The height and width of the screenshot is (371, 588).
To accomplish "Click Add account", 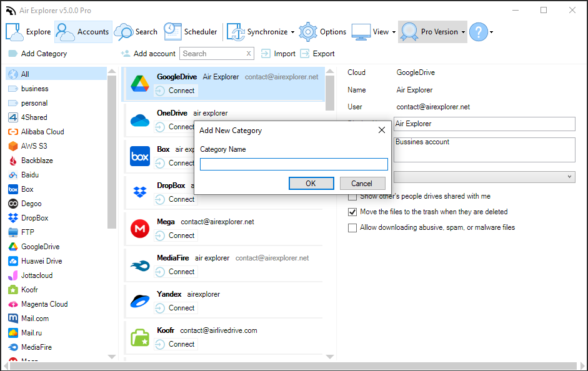I will click(x=148, y=54).
